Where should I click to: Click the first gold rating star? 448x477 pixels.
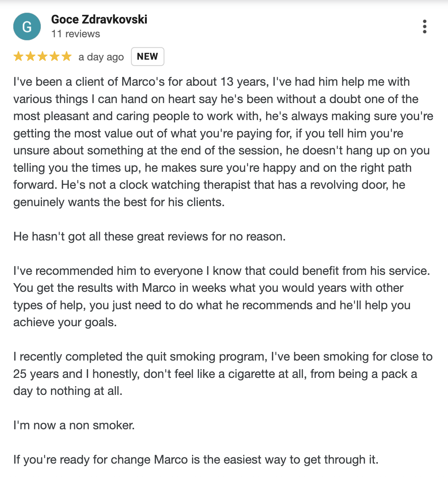[x=18, y=56]
